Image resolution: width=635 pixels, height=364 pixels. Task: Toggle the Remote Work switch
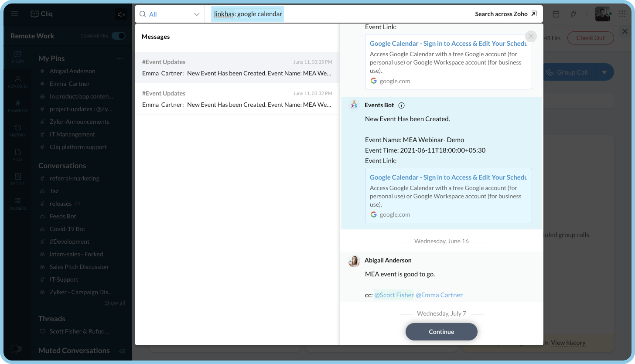tap(118, 36)
